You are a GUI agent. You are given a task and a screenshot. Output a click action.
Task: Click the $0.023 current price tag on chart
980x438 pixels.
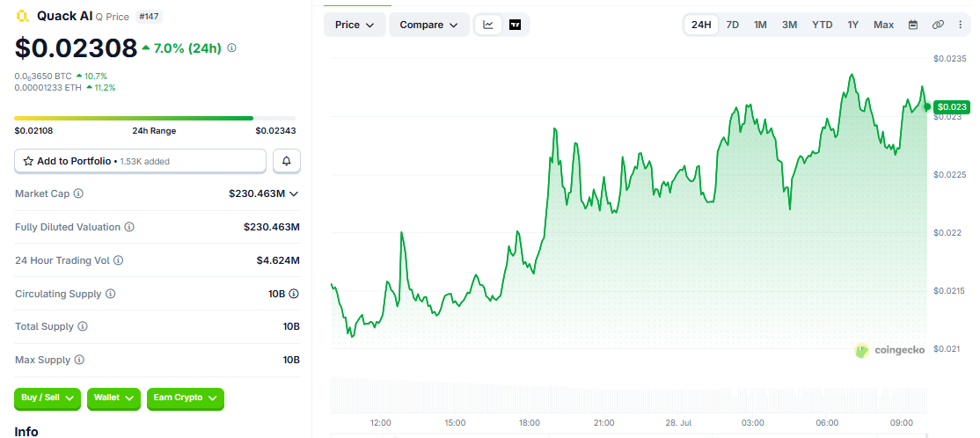coord(952,106)
